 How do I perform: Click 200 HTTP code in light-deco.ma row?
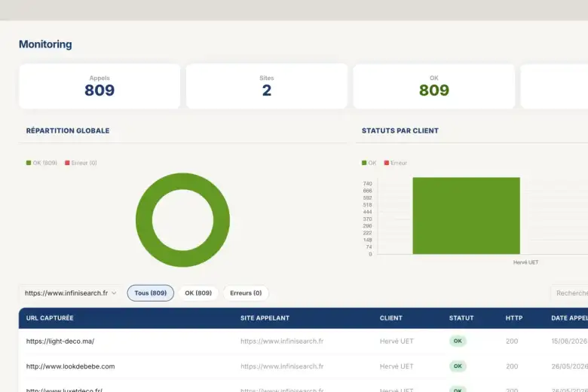pos(512,341)
